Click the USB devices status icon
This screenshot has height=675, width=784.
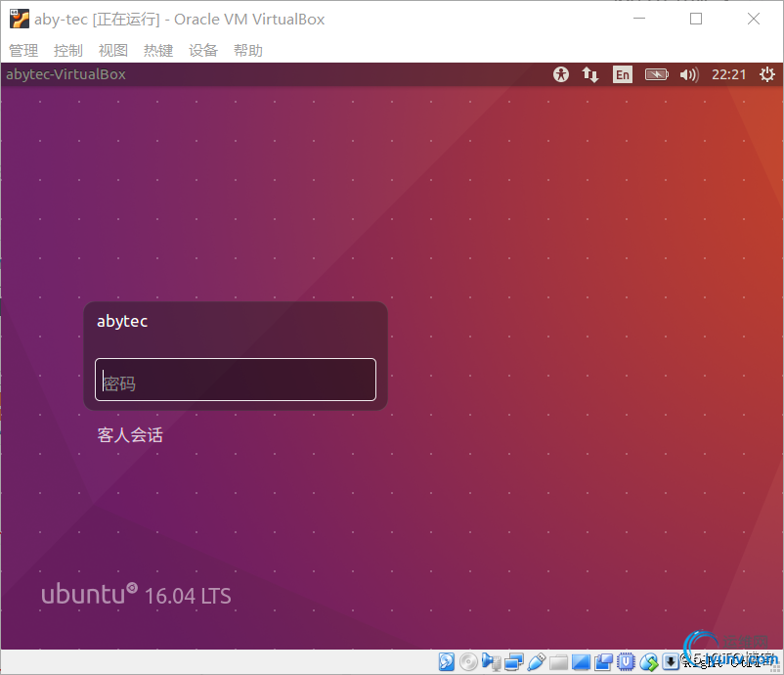pyautogui.click(x=536, y=661)
